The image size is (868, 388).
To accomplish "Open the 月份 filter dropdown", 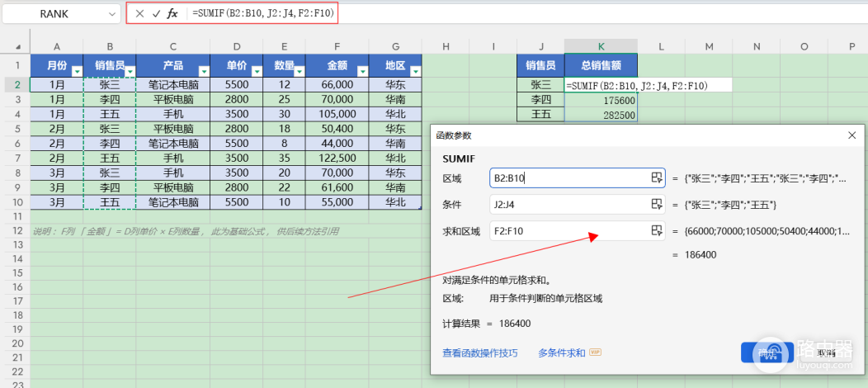I will (x=77, y=71).
